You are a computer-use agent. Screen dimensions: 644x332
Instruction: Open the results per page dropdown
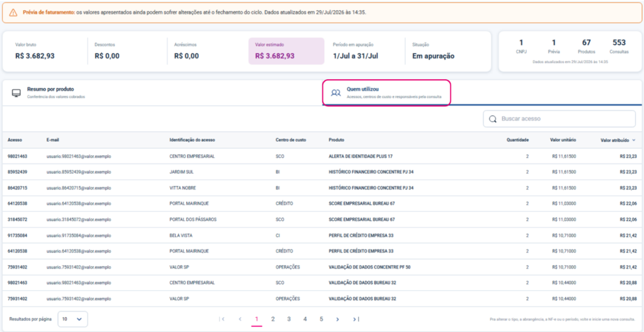(x=73, y=319)
